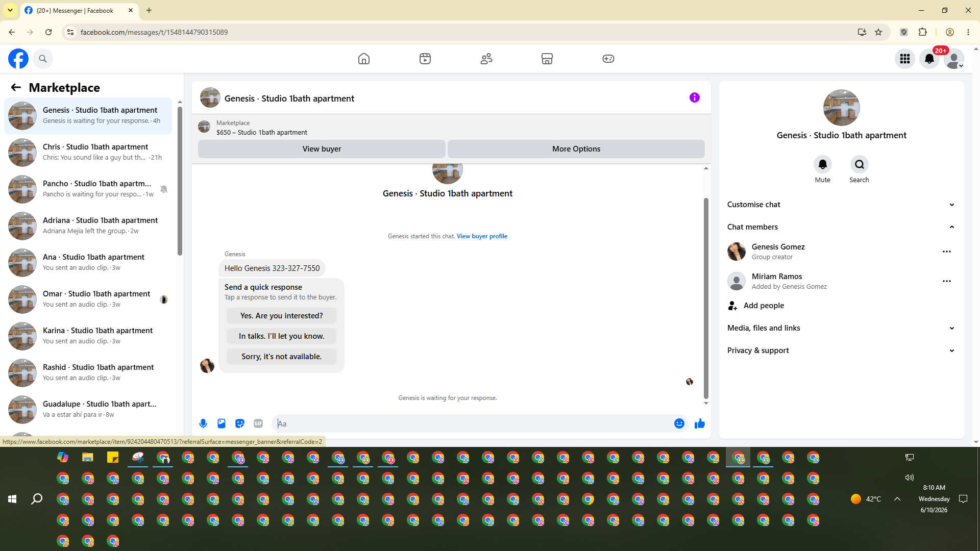
Task: Search within the conversation
Action: 860,164
